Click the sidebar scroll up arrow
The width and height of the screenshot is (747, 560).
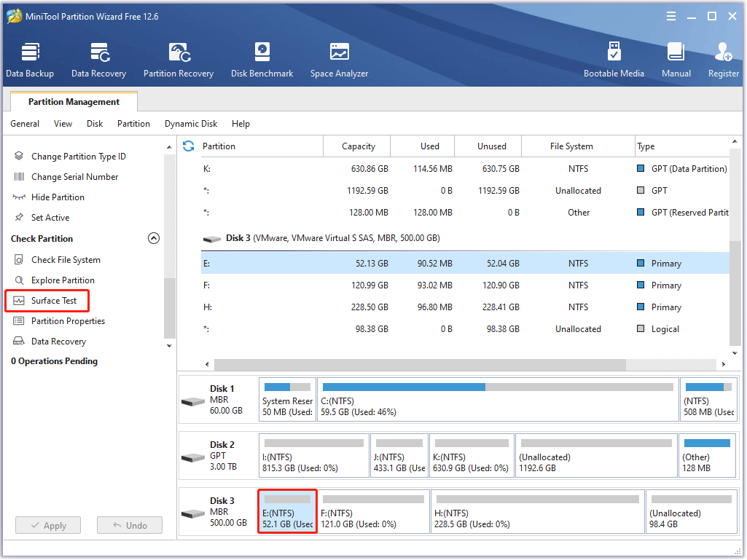click(x=169, y=148)
